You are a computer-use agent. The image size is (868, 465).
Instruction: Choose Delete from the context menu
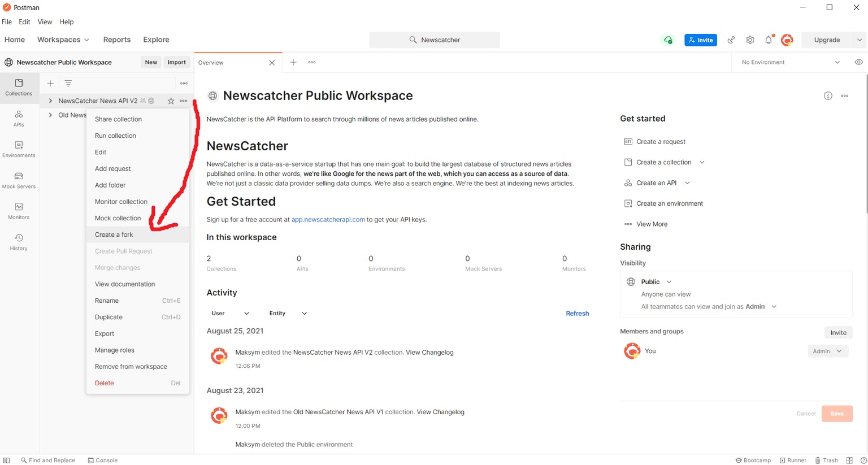click(x=137, y=383)
